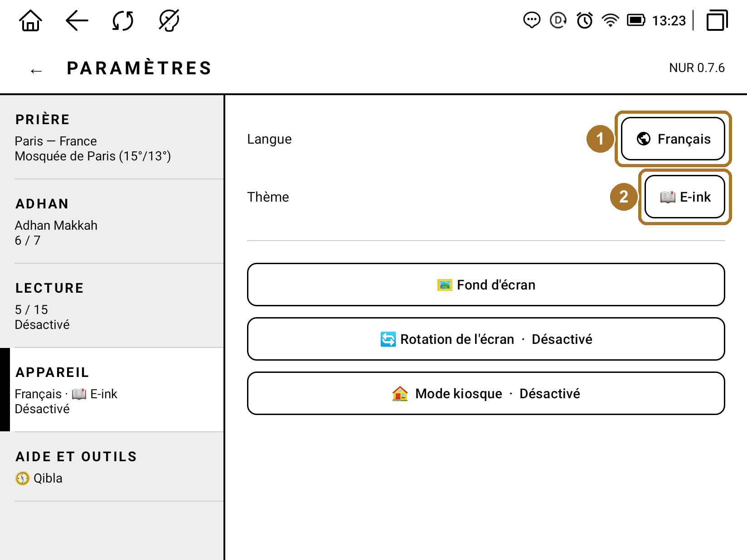Viewport: 747px width, 560px height.
Task: Tap the alarm clock status icon
Action: tap(585, 20)
